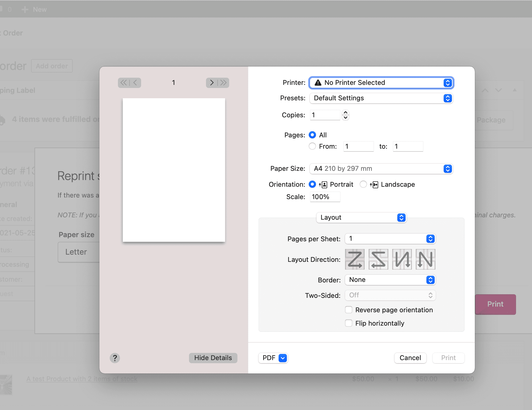Open the test Product link in background
Image resolution: width=532 pixels, height=410 pixels.
(x=82, y=379)
